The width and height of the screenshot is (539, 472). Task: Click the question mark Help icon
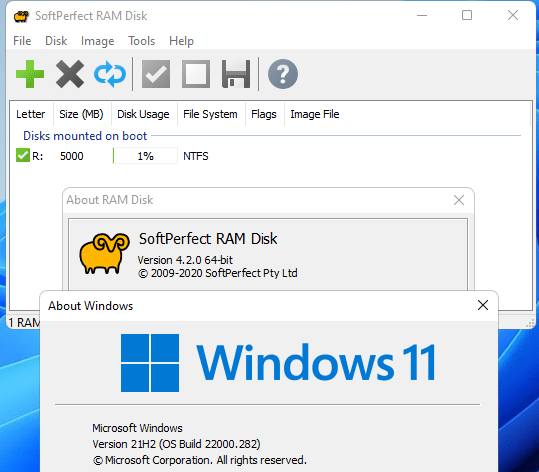pyautogui.click(x=283, y=74)
